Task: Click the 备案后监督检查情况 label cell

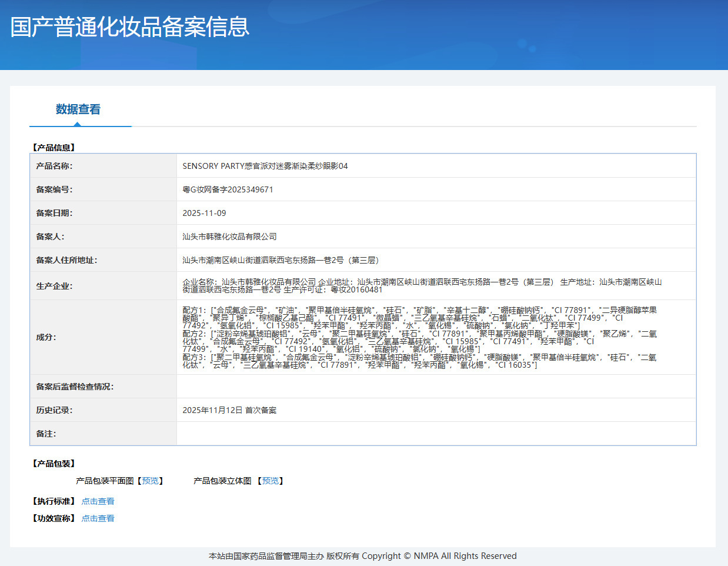Action: tap(103, 387)
